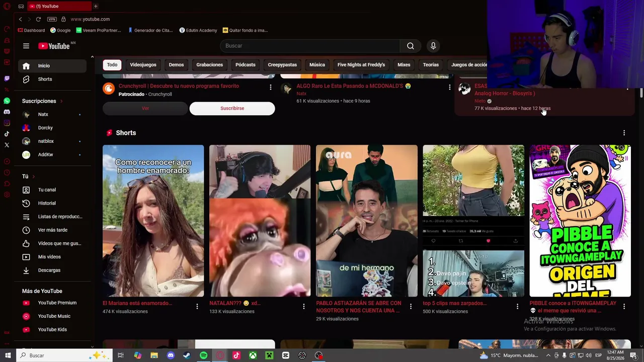Open Task View on the taskbar

coord(121,355)
